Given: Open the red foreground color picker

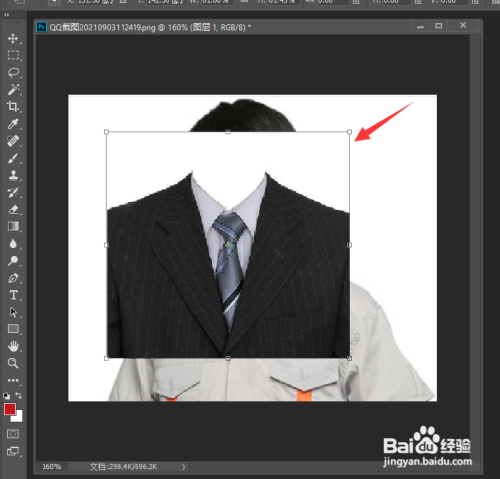Looking at the screenshot, I should (9, 409).
